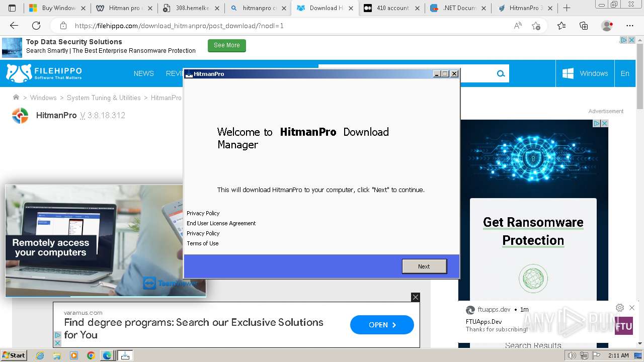Open the media player taskbar icon
644x362 pixels.
[x=74, y=355]
